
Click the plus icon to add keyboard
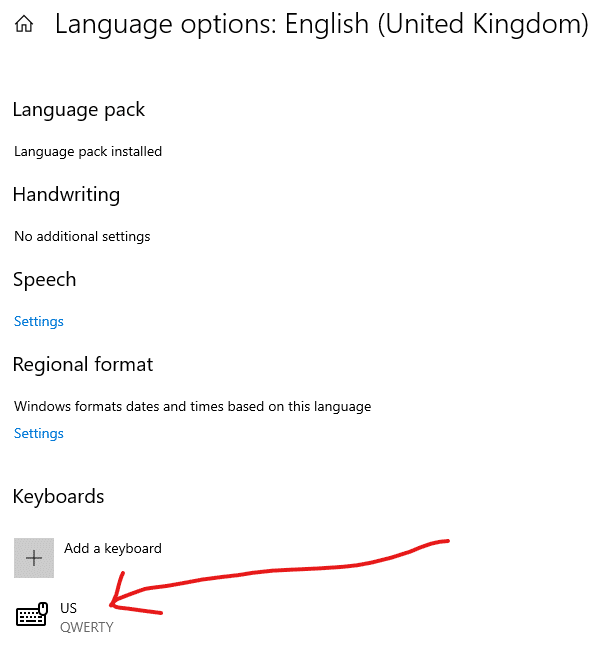[x=34, y=558]
